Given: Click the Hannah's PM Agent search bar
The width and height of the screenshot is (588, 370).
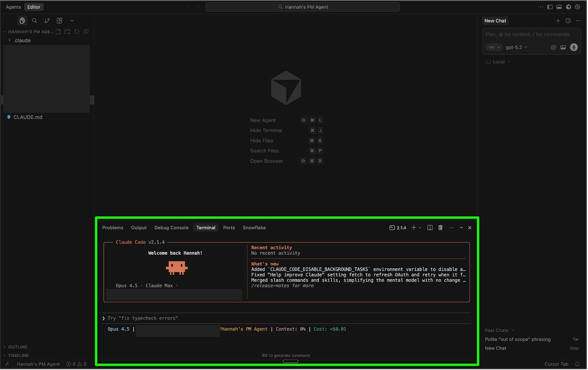Looking at the screenshot, I should [302, 7].
